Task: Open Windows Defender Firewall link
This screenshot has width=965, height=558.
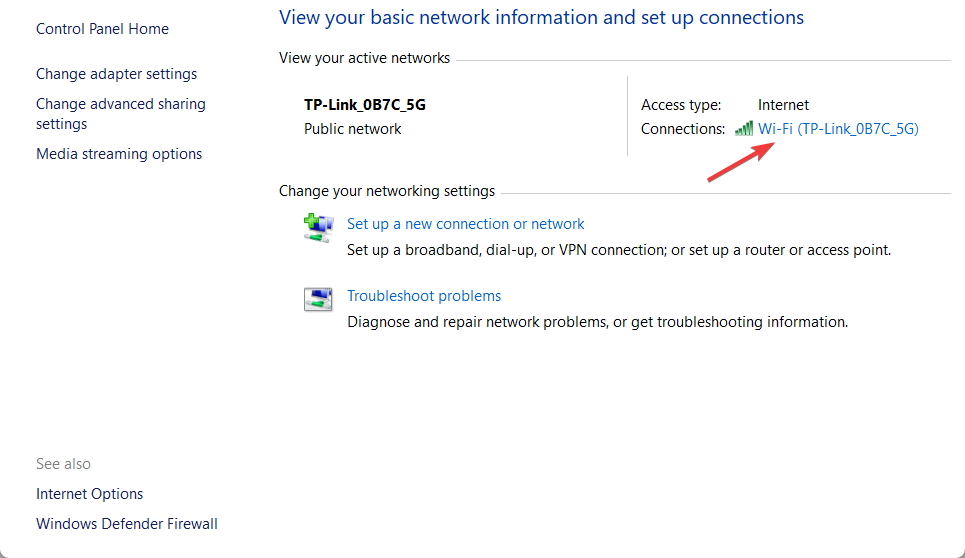Action: click(x=126, y=524)
